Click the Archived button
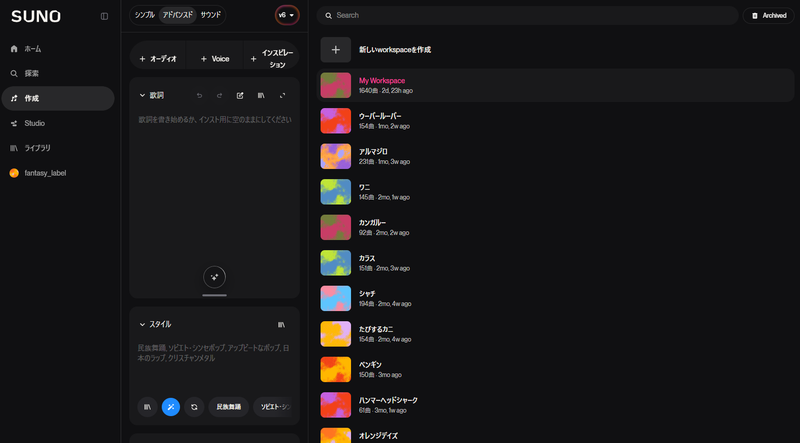800x443 pixels. coord(769,16)
